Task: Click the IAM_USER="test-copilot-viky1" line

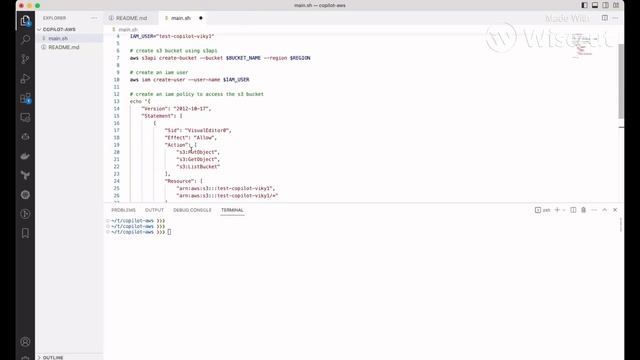Action: pyautogui.click(x=172, y=36)
